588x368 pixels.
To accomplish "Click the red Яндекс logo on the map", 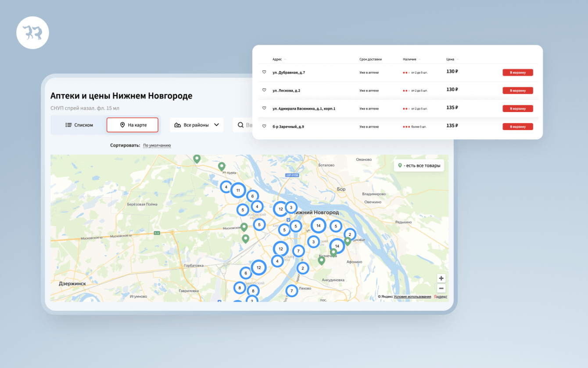I will pos(441,297).
